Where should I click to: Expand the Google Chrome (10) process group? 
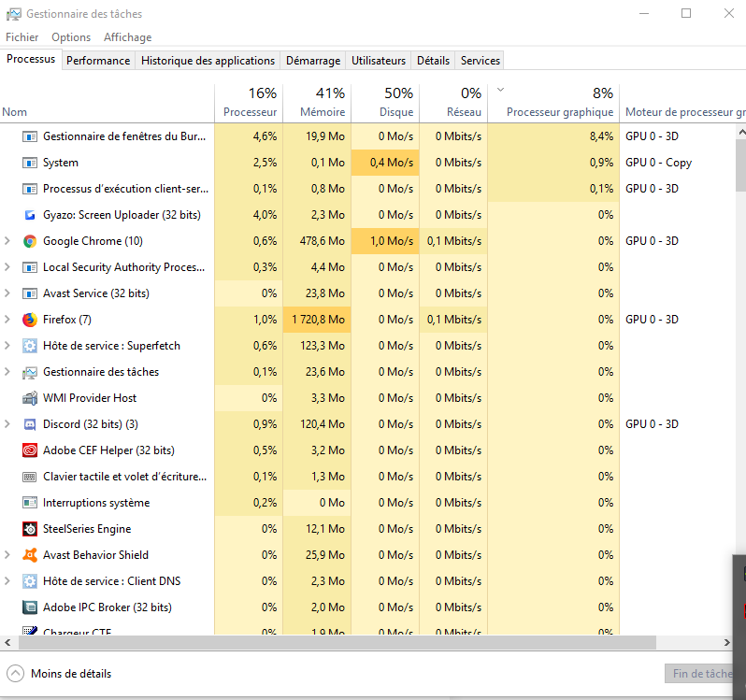pos(7,241)
